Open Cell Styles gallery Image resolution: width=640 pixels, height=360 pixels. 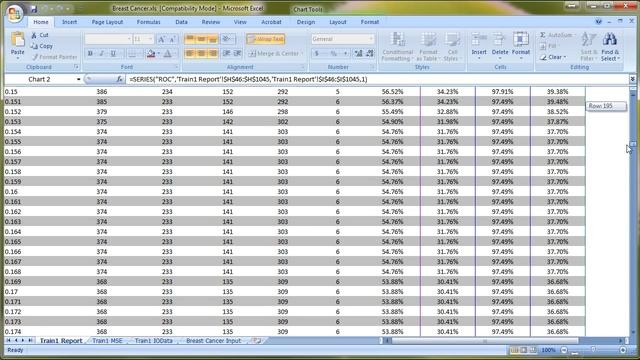pyautogui.click(x=452, y=47)
